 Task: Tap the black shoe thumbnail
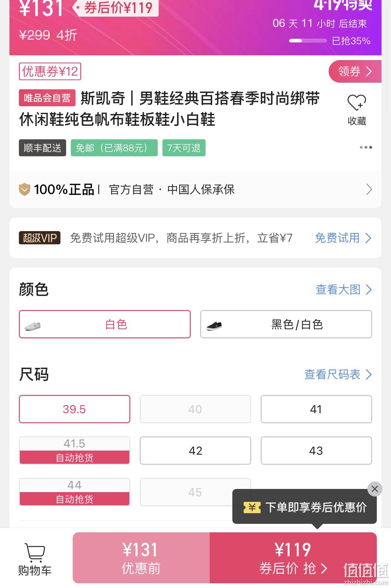tap(214, 325)
